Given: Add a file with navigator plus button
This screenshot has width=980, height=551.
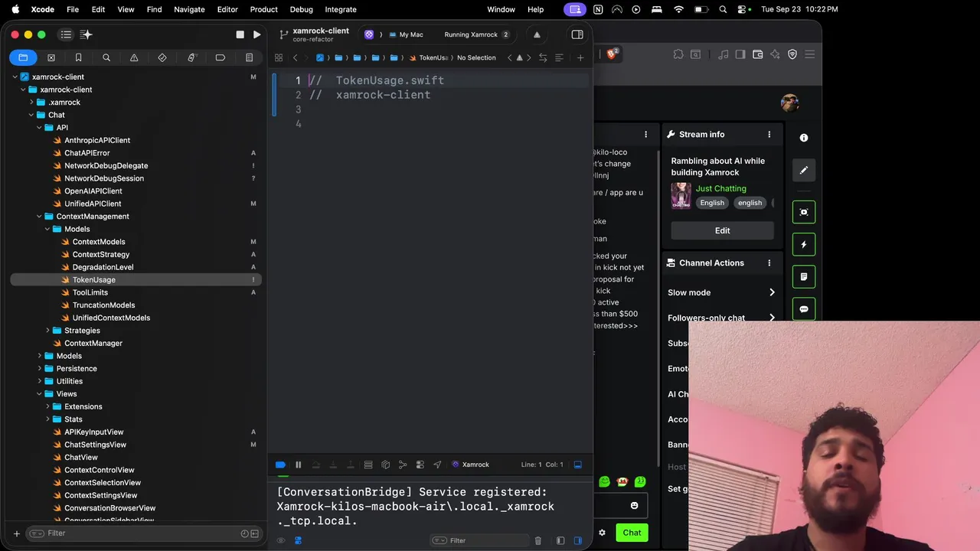Looking at the screenshot, I should (16, 533).
